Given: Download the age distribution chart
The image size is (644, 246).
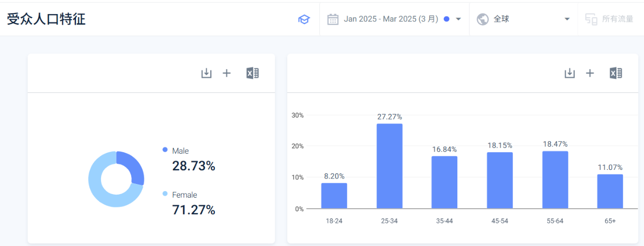Looking at the screenshot, I should [570, 73].
